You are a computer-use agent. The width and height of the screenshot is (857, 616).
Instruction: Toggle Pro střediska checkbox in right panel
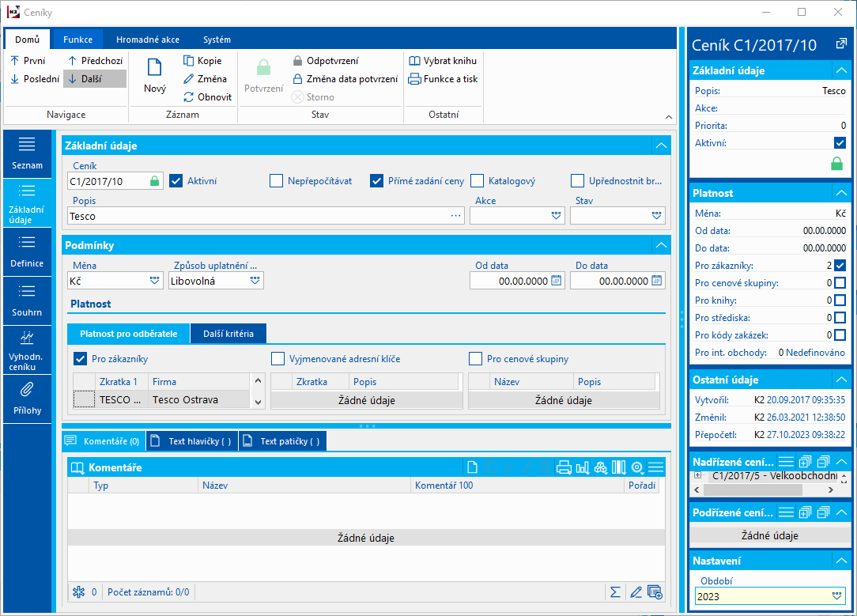pyautogui.click(x=840, y=318)
